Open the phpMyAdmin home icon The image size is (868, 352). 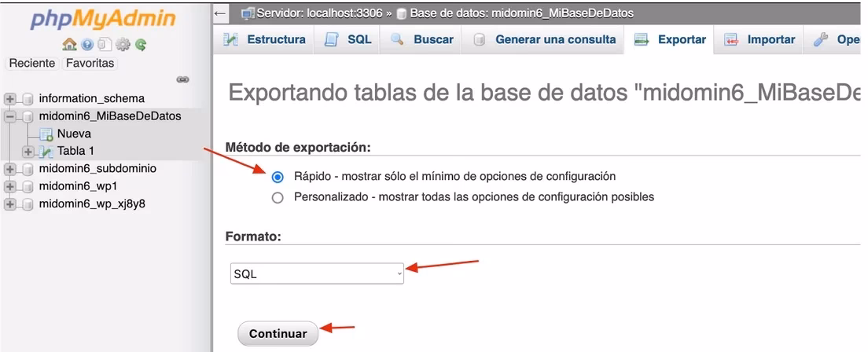[69, 44]
